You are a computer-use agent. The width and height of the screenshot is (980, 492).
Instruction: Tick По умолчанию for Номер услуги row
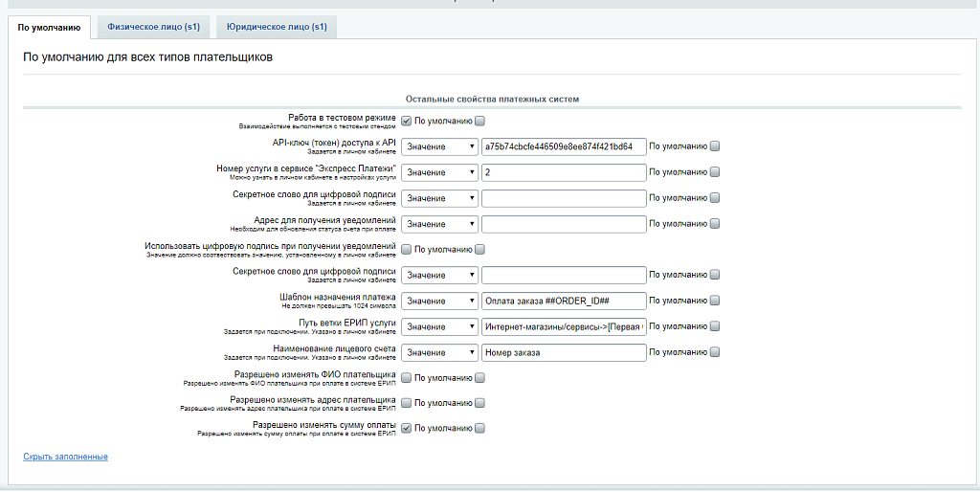715,172
